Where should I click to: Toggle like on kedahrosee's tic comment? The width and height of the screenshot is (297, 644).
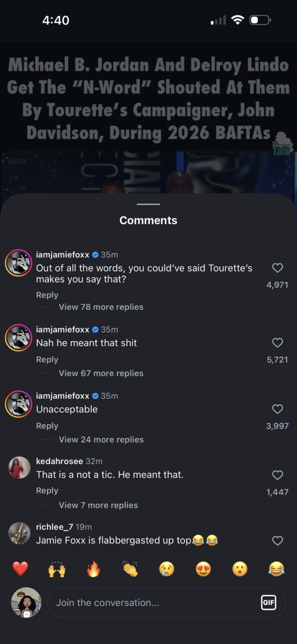pyautogui.click(x=278, y=475)
